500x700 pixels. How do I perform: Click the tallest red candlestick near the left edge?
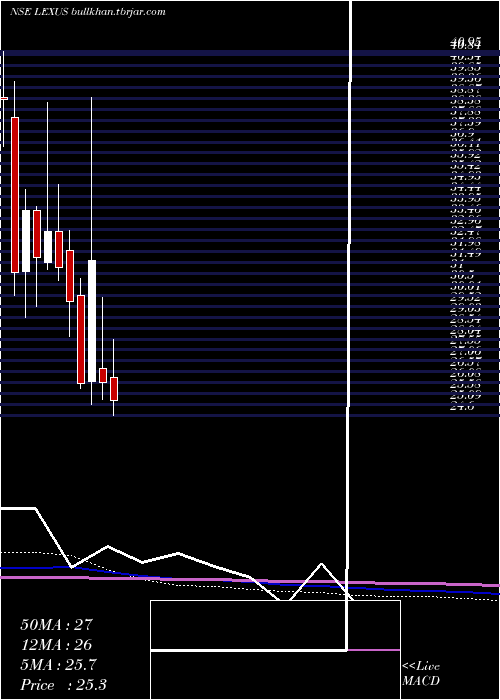[x=15, y=195]
